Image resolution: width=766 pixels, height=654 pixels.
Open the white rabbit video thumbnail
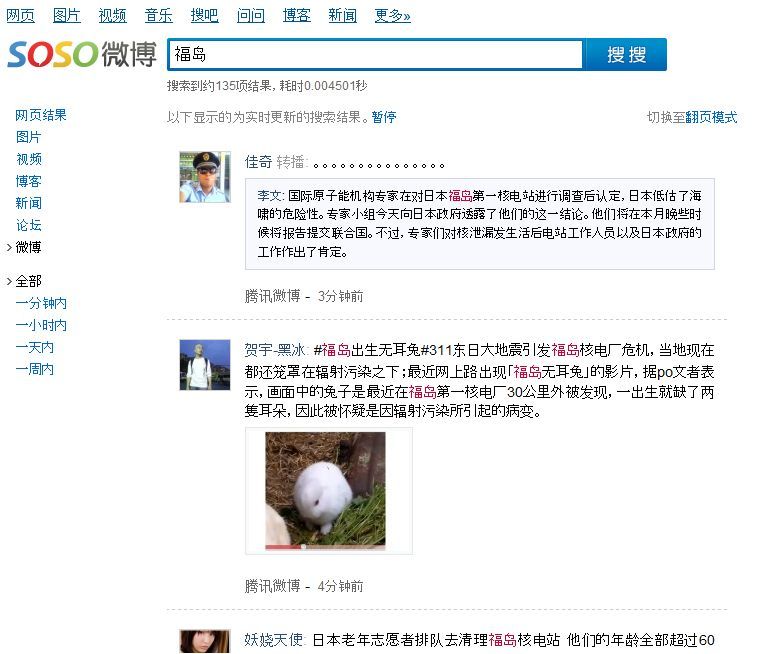click(325, 489)
